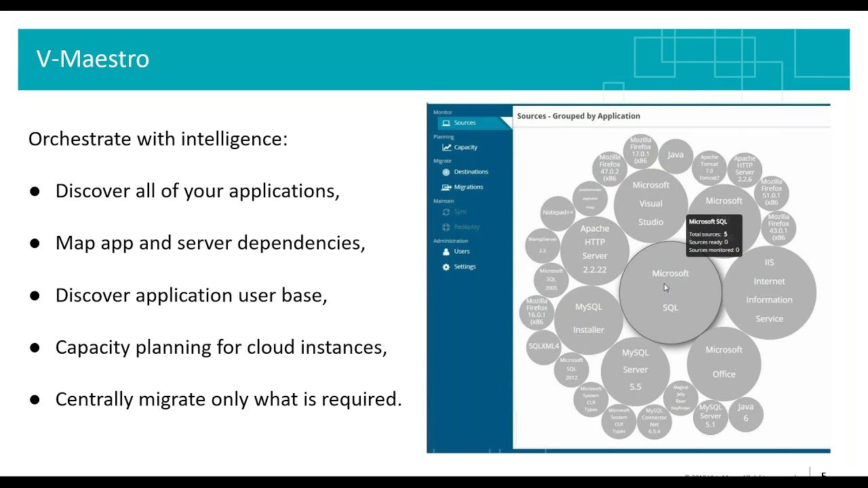
Task: Click the 'Monitor' sidebar section label
Action: tap(443, 113)
